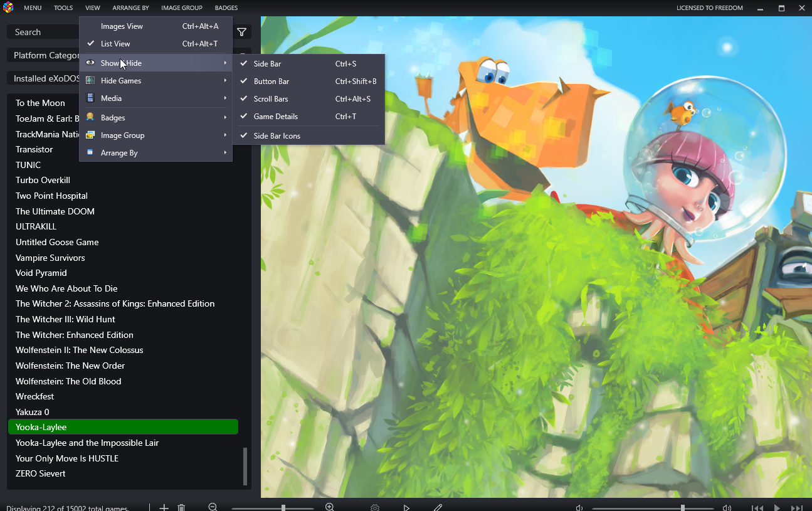Open the BADGES menu in the top bar

226,8
